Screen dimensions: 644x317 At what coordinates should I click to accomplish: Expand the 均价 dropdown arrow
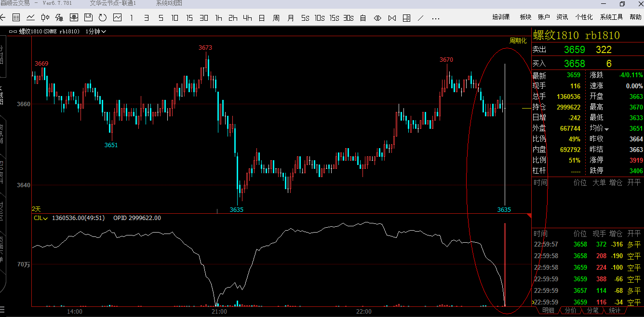(x=607, y=129)
